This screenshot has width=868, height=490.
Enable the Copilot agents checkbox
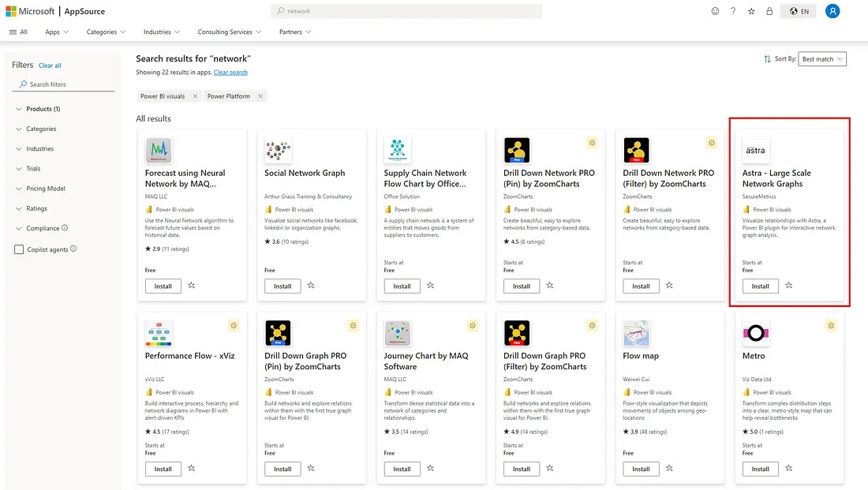point(19,249)
